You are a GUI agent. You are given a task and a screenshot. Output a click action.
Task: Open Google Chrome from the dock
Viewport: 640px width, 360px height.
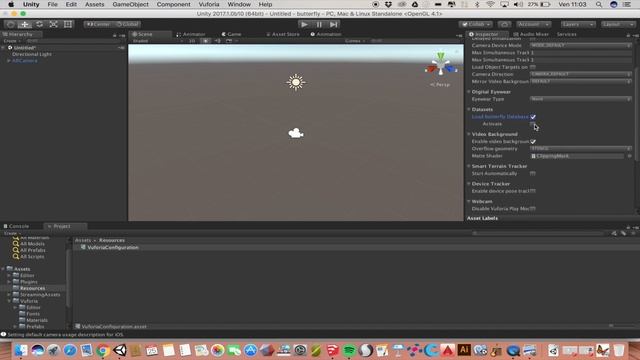point(102,350)
